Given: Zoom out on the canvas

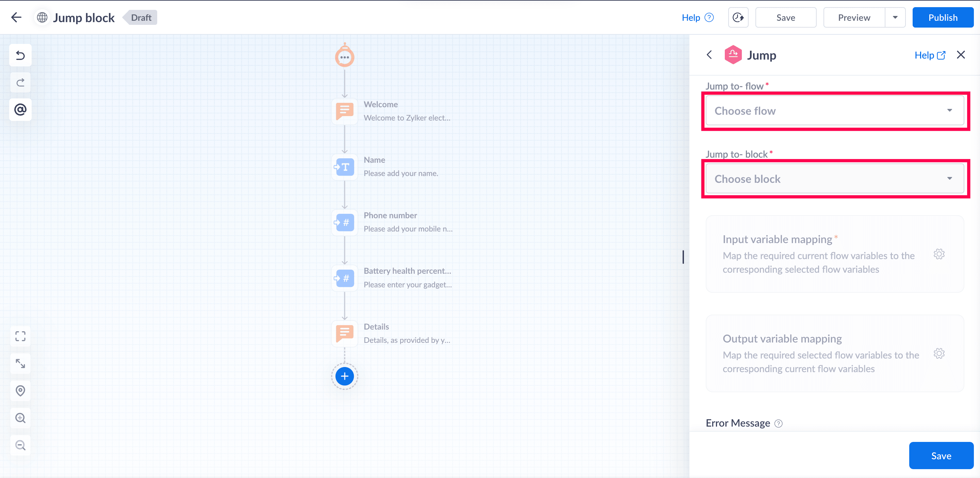Looking at the screenshot, I should tap(20, 445).
